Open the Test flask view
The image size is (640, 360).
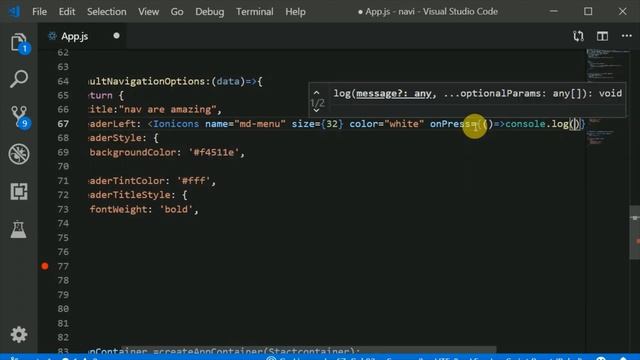[19, 229]
